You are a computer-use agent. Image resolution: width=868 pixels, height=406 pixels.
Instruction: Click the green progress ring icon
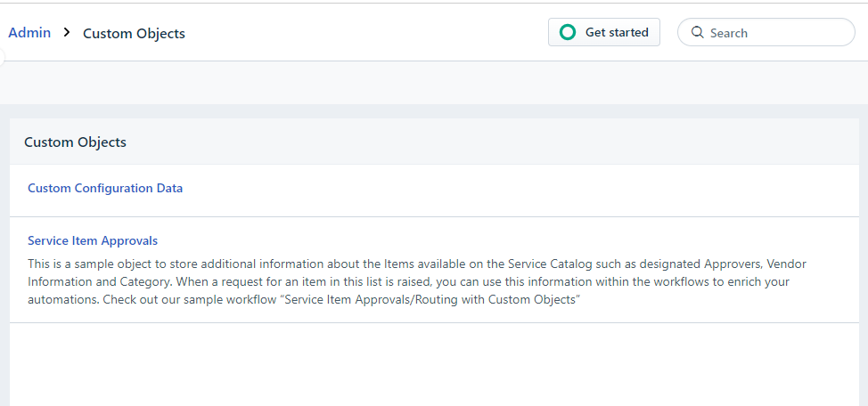[568, 32]
